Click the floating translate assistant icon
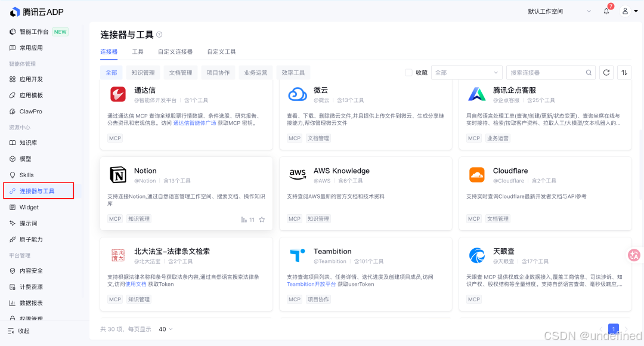The height and width of the screenshot is (346, 644). tap(634, 255)
